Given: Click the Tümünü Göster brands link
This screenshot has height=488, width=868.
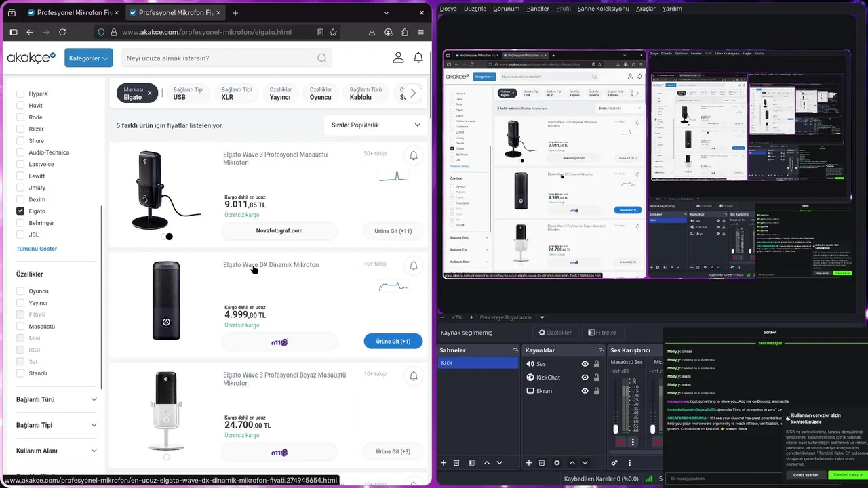Looking at the screenshot, I should point(37,249).
